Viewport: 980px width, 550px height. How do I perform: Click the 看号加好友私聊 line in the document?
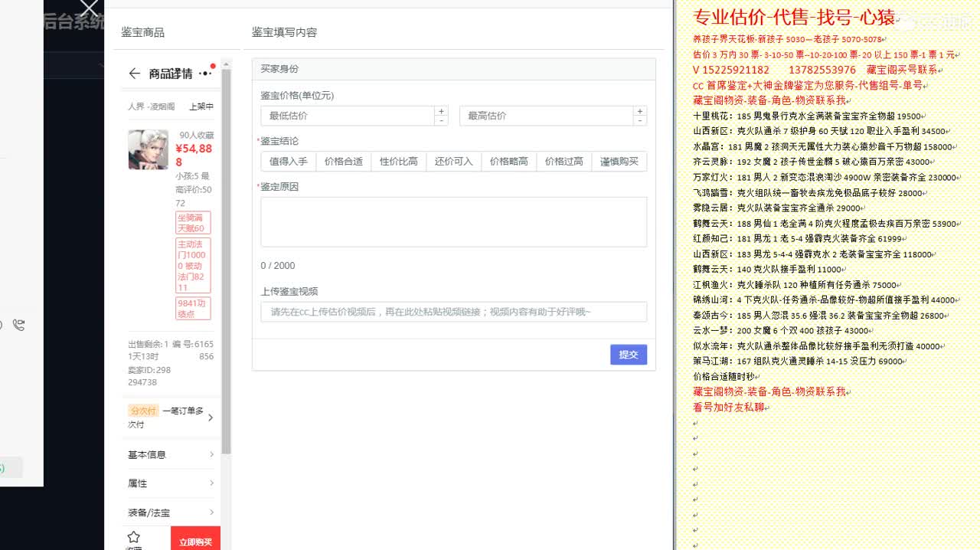pos(729,408)
